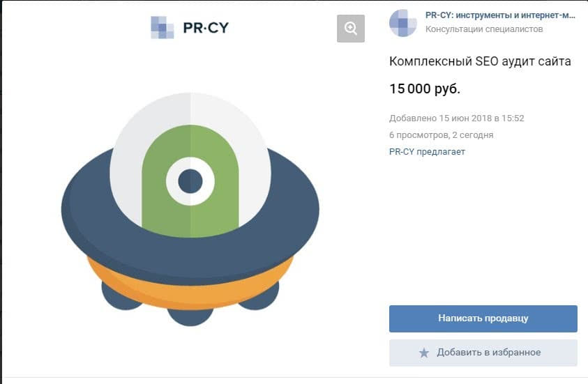Click the Добавить в избранное button
The width and height of the screenshot is (588, 384).
[483, 353]
